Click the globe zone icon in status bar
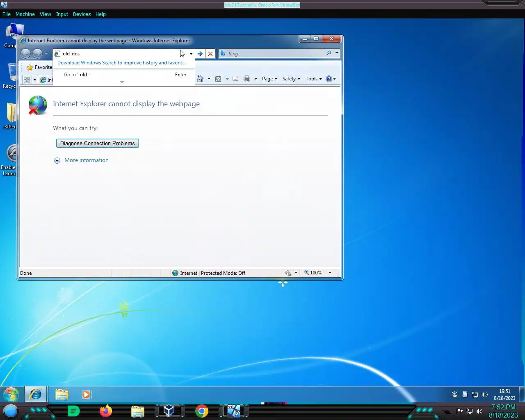This screenshot has width=525, height=420. pos(175,273)
